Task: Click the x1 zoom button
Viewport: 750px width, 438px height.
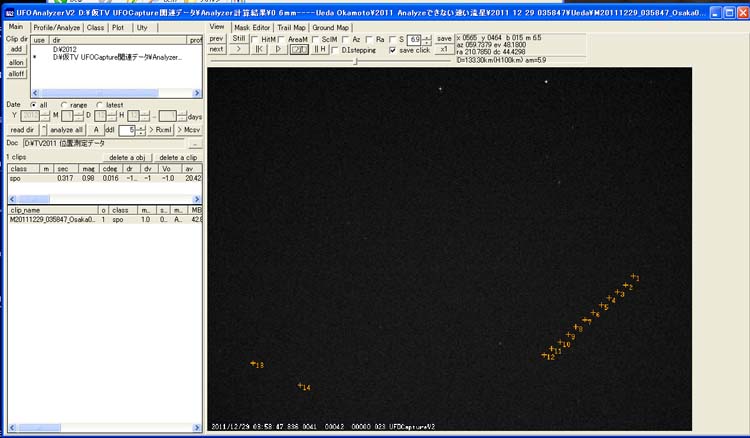Action: (x=443, y=49)
